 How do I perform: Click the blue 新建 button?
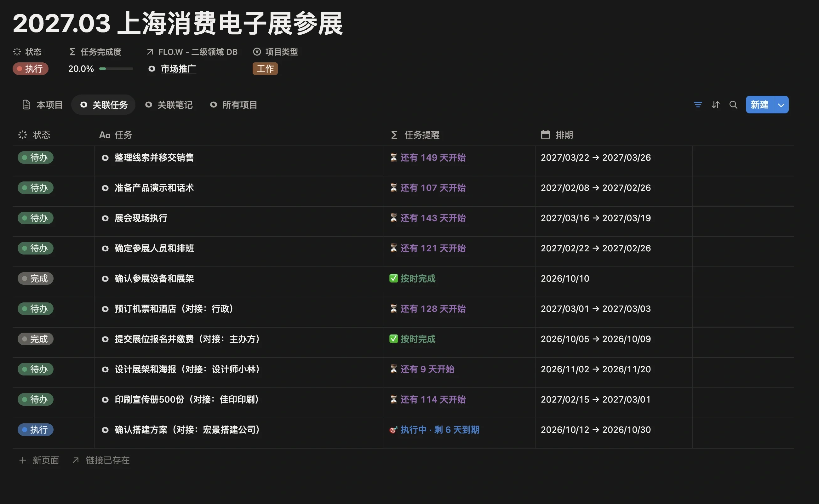coord(760,105)
